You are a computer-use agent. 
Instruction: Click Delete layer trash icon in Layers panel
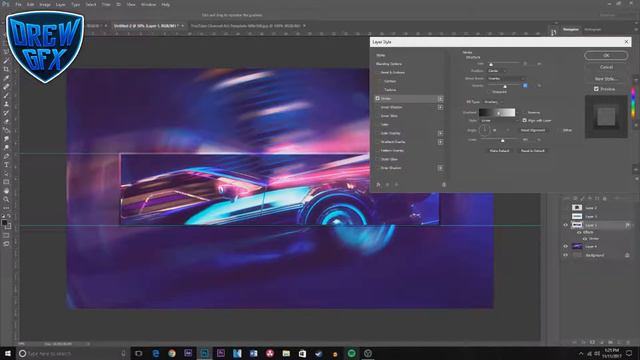point(628,342)
